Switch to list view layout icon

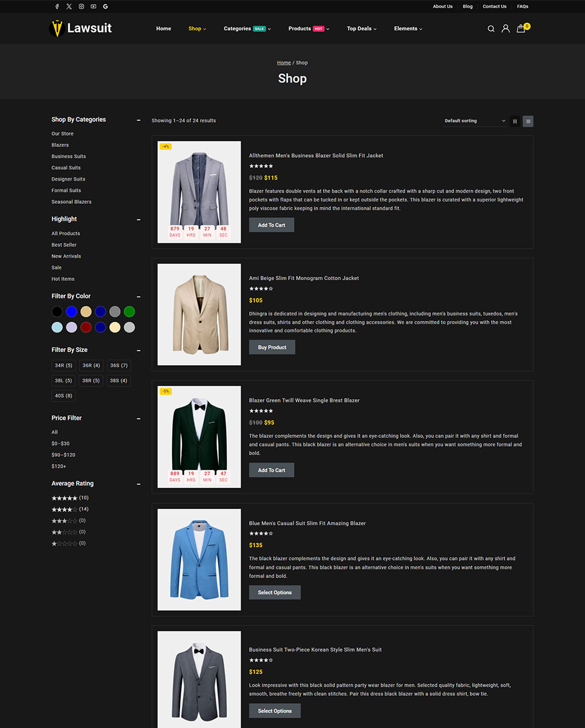[528, 121]
